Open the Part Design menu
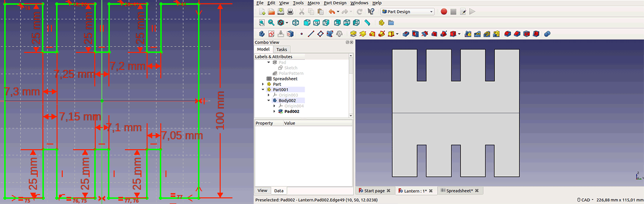Image resolution: width=644 pixels, height=204 pixels. click(335, 3)
